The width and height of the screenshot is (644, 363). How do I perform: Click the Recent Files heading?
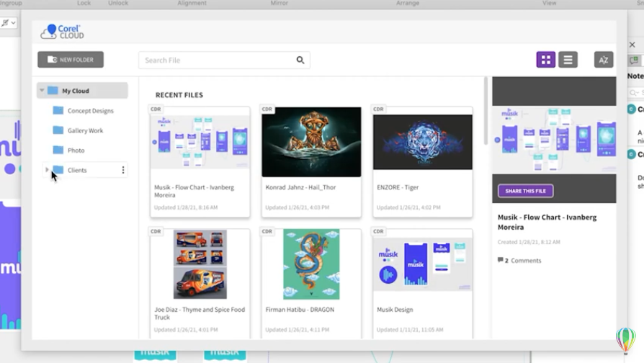click(x=179, y=95)
